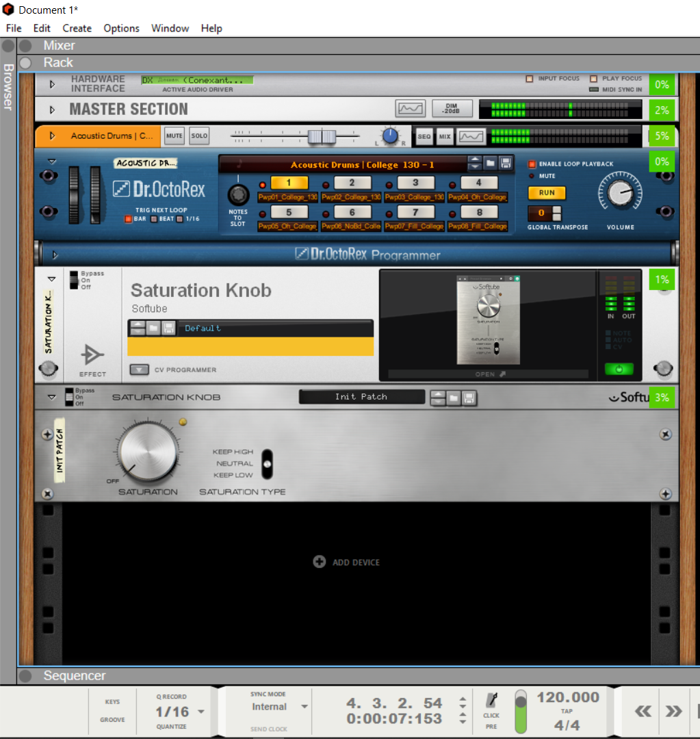Solo the Acoustic Drums channel
The height and width of the screenshot is (739, 700).
point(199,135)
